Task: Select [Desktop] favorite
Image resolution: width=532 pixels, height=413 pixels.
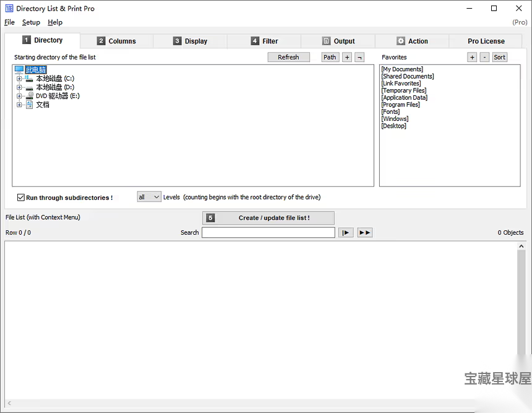Action: point(393,126)
